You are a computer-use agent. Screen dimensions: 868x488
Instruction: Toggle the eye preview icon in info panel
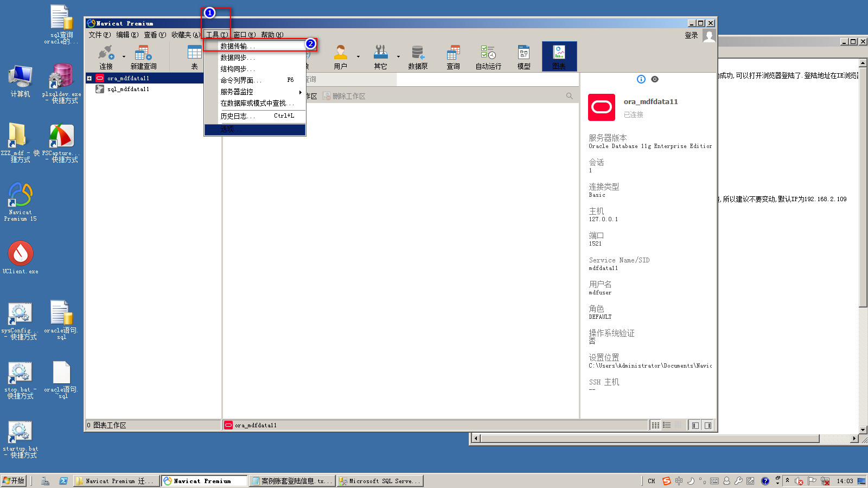coord(655,79)
